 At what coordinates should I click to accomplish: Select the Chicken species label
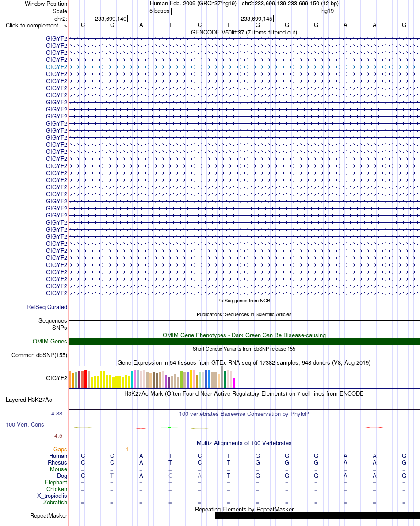pos(57,489)
